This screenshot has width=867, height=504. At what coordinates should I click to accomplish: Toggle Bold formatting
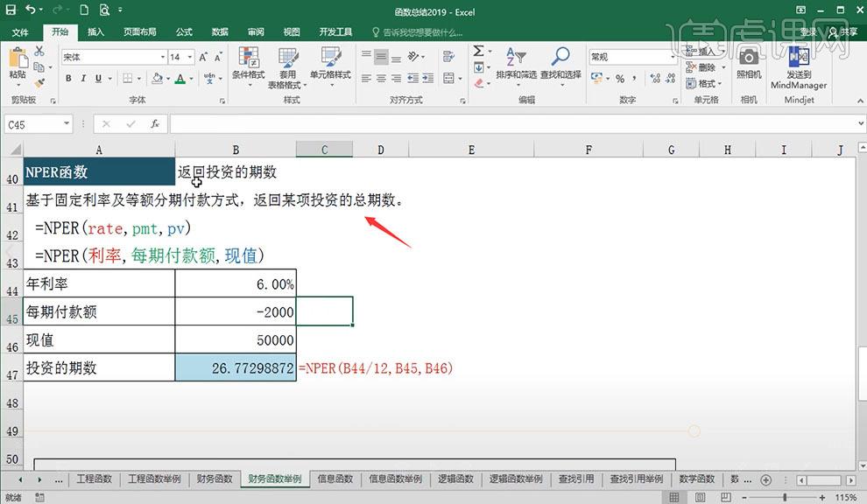(68, 79)
